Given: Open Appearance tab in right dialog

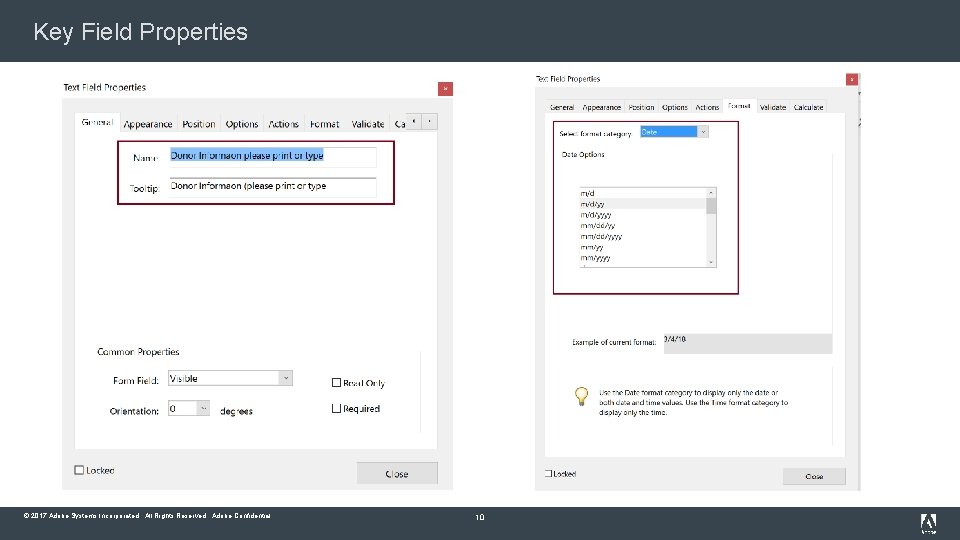Looking at the screenshot, I should [x=601, y=107].
